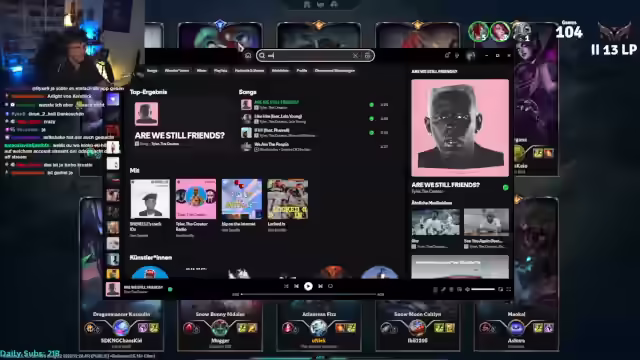The height and width of the screenshot is (360, 640).
Task: Set volume on the volume slider
Action: [x=483, y=289]
